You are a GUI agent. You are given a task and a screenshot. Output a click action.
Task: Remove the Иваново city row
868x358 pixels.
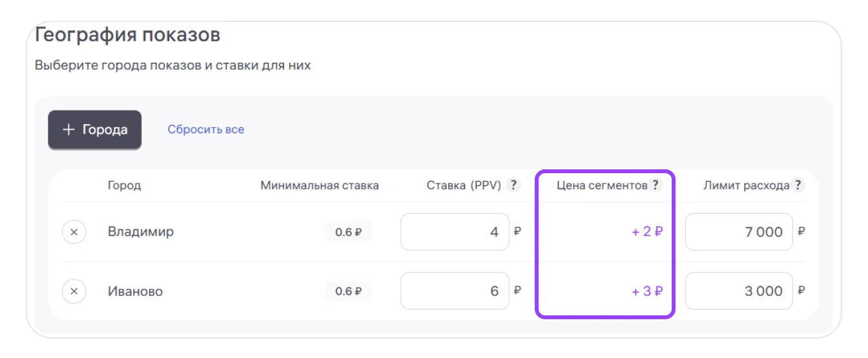74,291
